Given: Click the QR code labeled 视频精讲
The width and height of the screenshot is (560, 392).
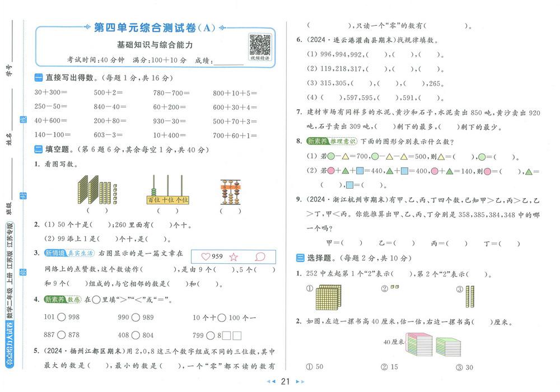Looking at the screenshot, I should 259,45.
